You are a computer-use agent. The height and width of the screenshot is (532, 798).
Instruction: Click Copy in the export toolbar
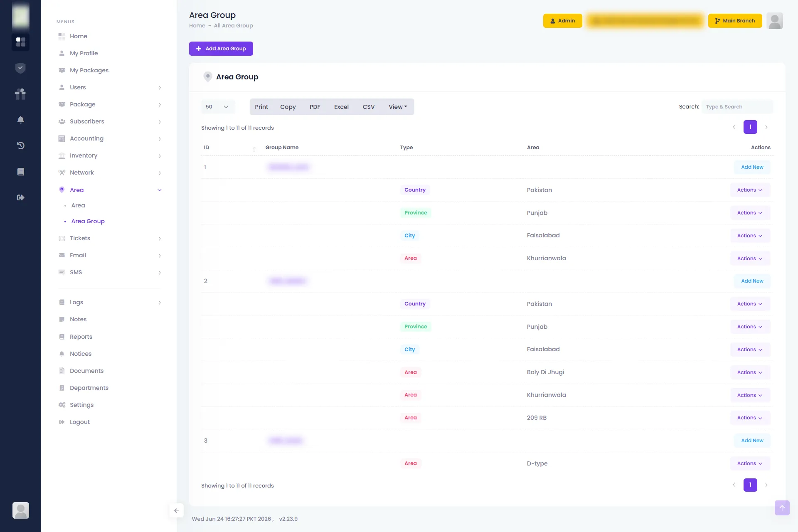pyautogui.click(x=288, y=107)
